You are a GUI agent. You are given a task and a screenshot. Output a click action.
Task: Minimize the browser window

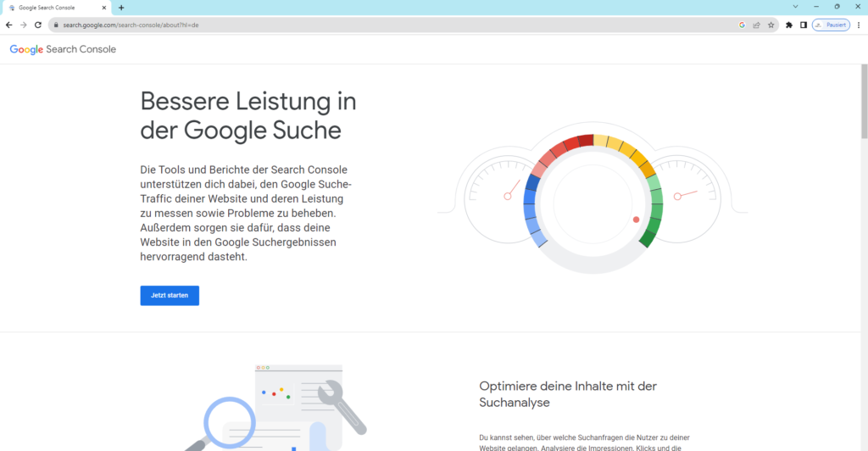(816, 7)
